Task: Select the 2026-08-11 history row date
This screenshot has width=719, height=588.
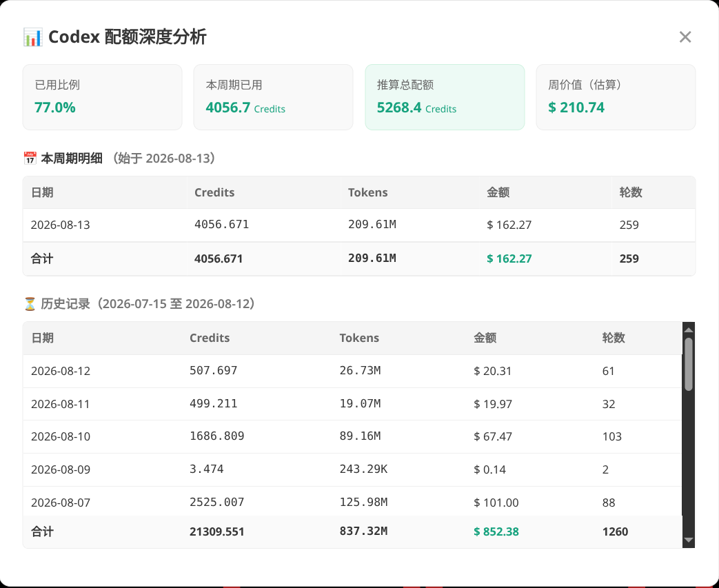Action: click(x=61, y=404)
